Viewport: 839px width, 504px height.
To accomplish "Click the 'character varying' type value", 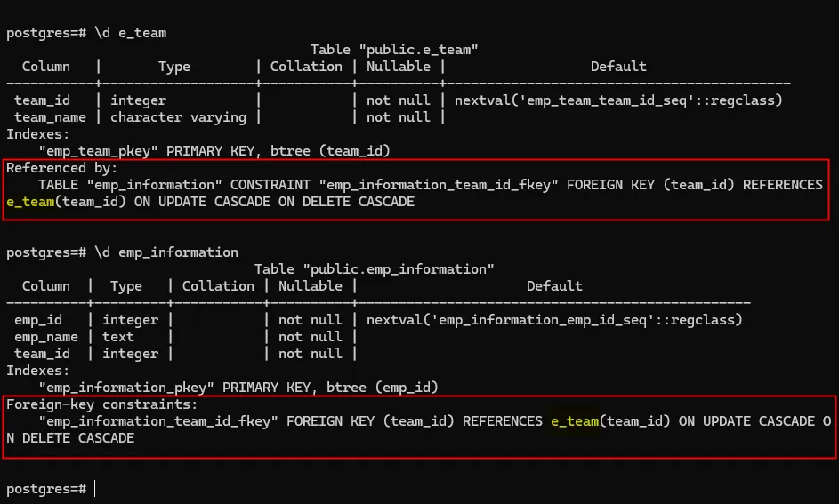I will (x=178, y=117).
